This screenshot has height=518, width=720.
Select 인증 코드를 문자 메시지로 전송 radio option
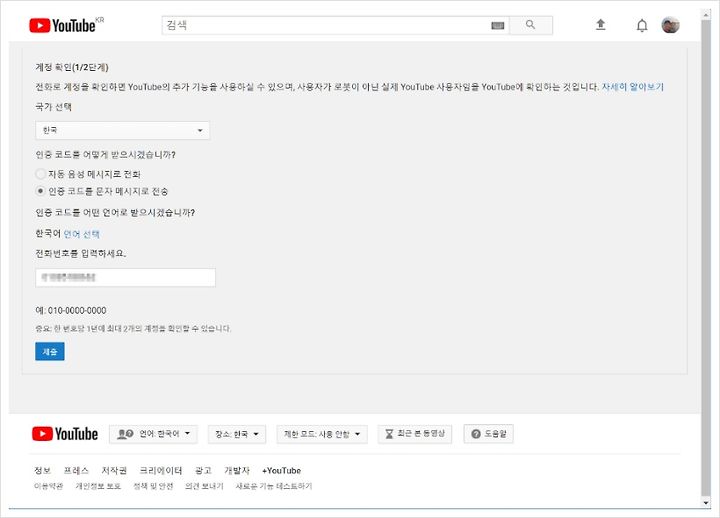tap(40, 191)
